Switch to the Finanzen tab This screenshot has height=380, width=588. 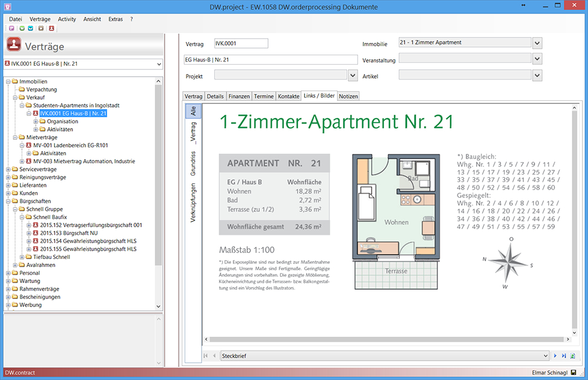[x=239, y=96]
